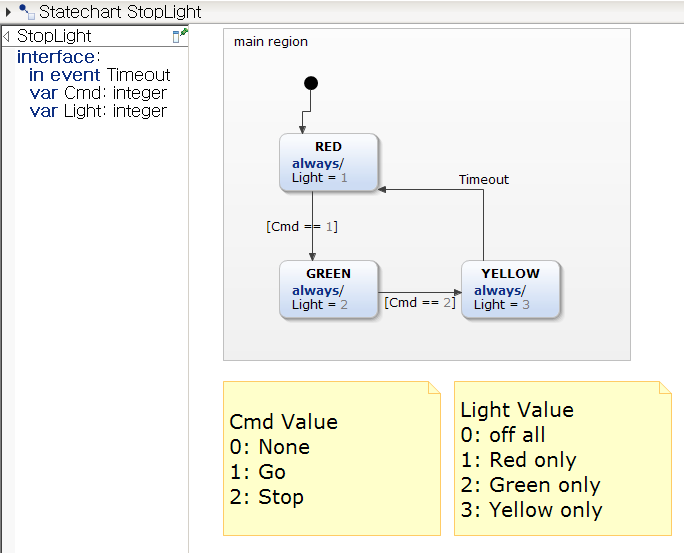Select the YELLOW state box
Viewport: 684px width, 553px height.
coord(510,290)
